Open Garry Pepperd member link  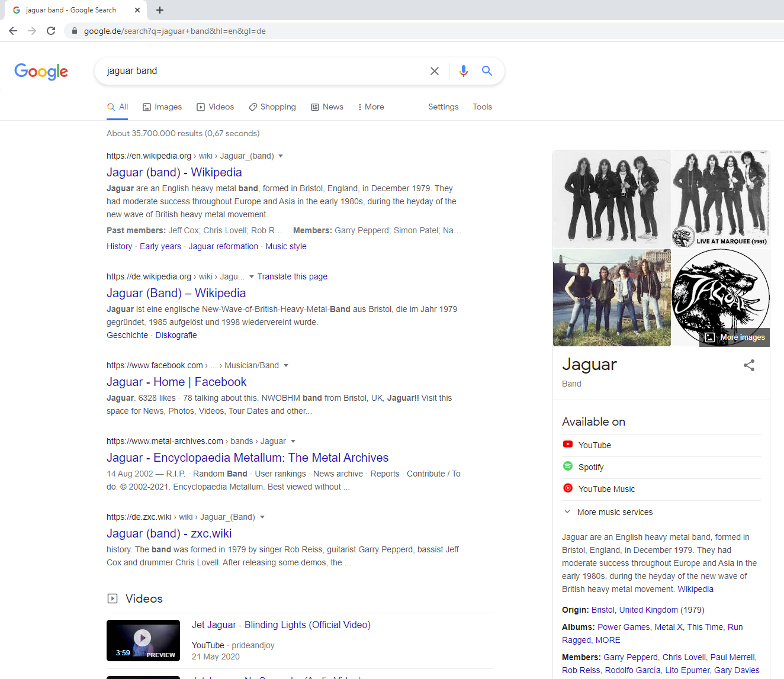click(x=630, y=657)
